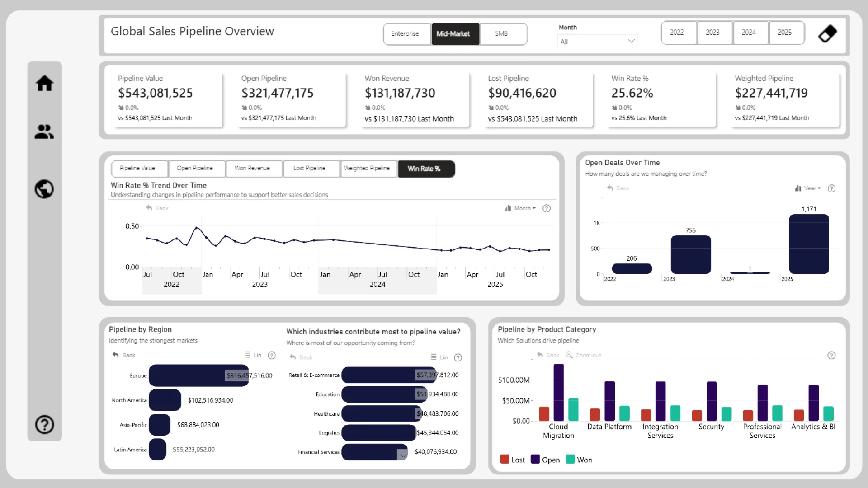Select the Enterprise segment filter
The height and width of the screenshot is (488, 868).
tap(405, 34)
